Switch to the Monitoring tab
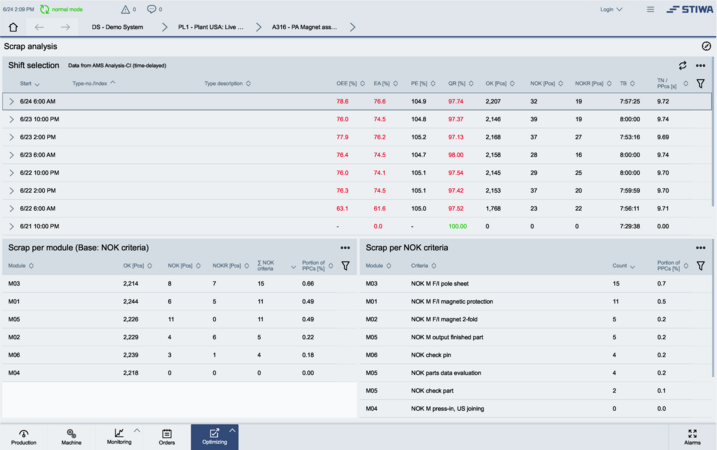The width and height of the screenshot is (717, 450). [119, 437]
